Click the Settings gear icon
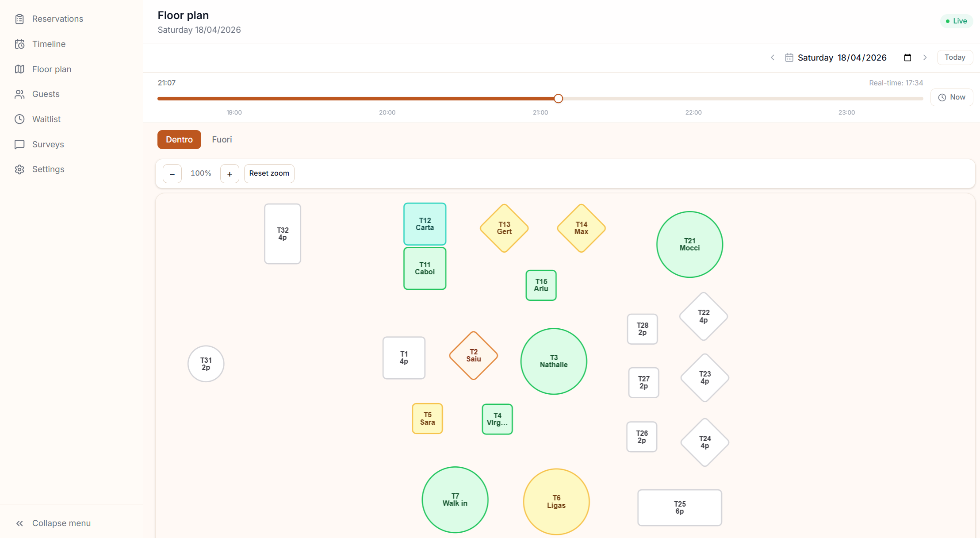 coord(19,169)
